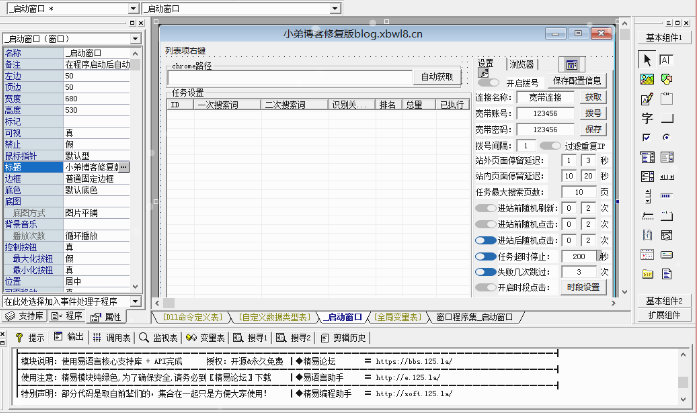This screenshot has width=697, height=413.
Task: Switch to the 浏览器 tab in form
Action: [522, 64]
